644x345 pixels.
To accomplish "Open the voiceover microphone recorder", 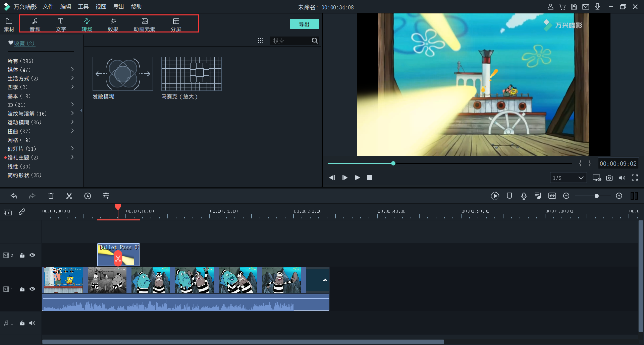I will pos(524,196).
